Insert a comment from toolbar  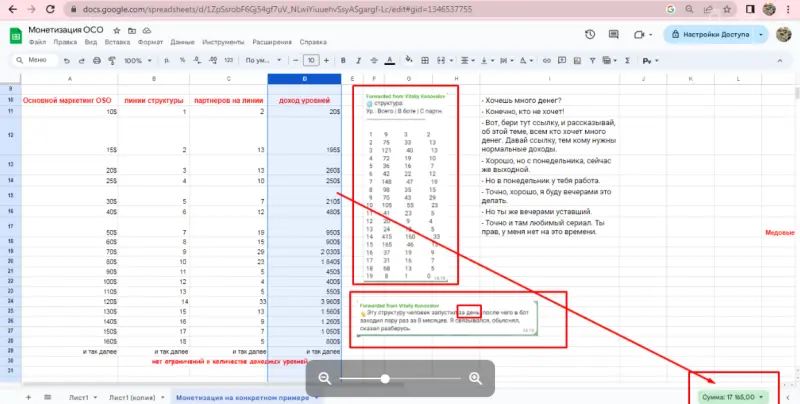(x=562, y=60)
